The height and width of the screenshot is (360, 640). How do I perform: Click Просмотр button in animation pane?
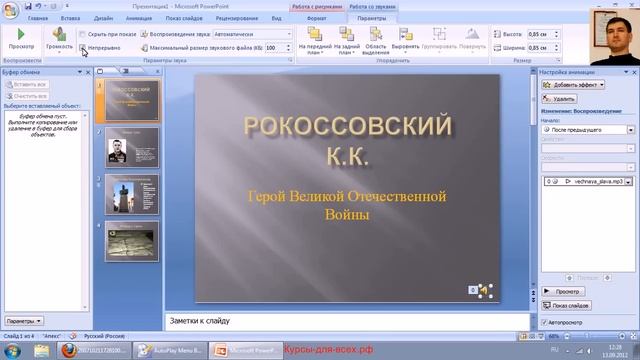coord(563,291)
